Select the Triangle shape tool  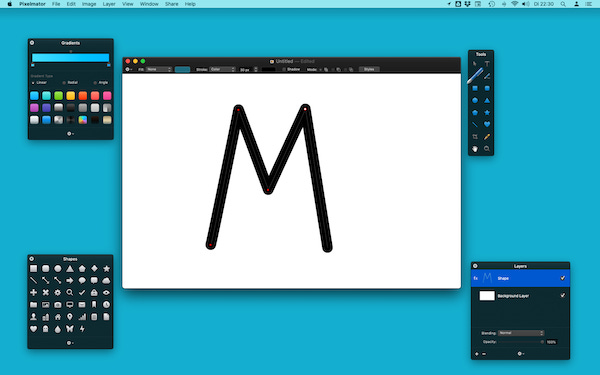tap(487, 100)
